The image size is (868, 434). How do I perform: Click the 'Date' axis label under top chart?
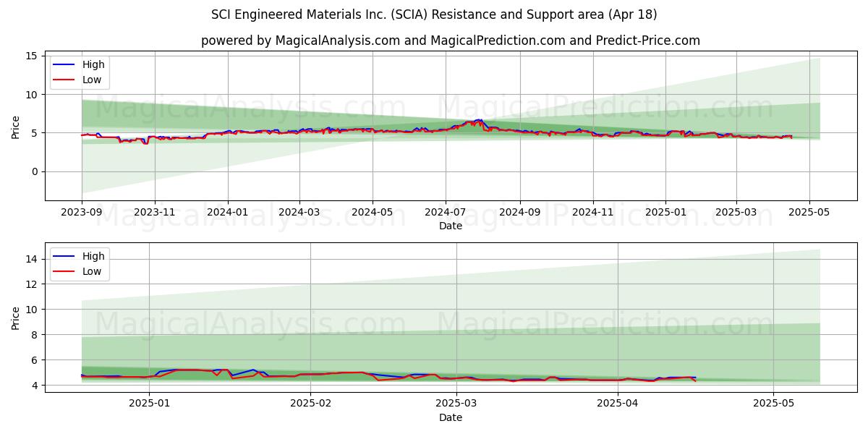click(x=451, y=226)
